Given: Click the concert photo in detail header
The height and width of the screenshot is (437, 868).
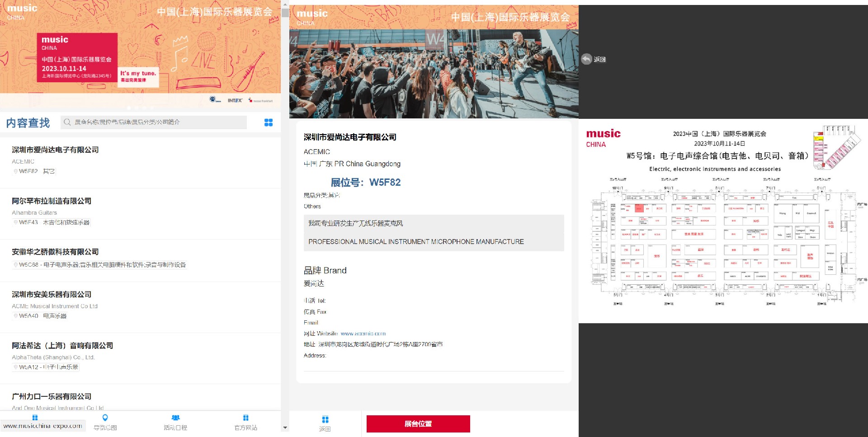Looking at the screenshot, I should click(x=434, y=74).
